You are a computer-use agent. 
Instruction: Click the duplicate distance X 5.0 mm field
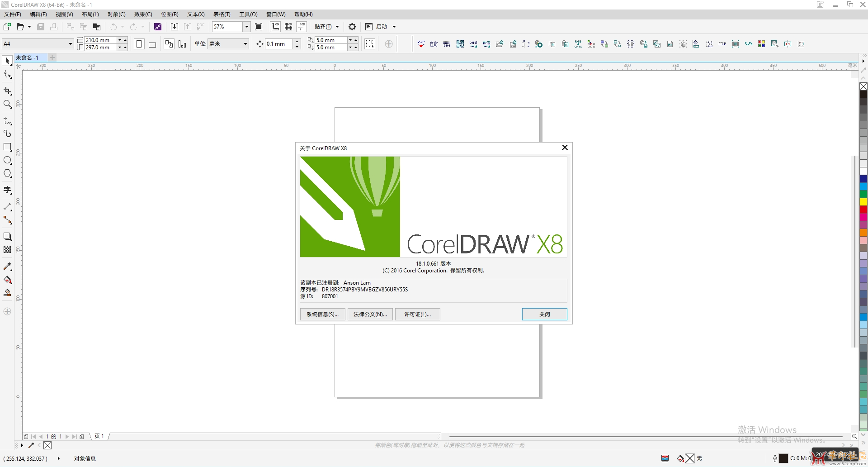[331, 40]
